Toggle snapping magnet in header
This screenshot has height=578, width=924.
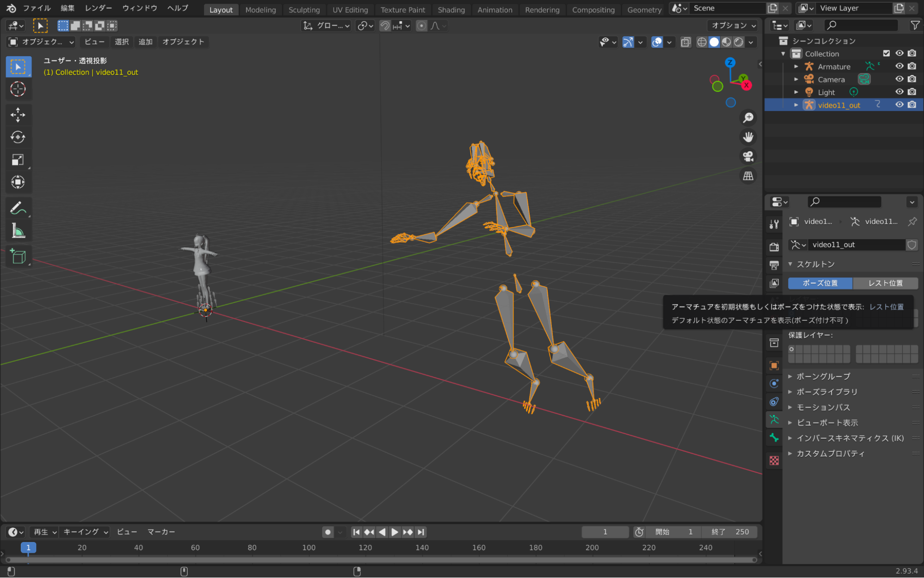385,26
